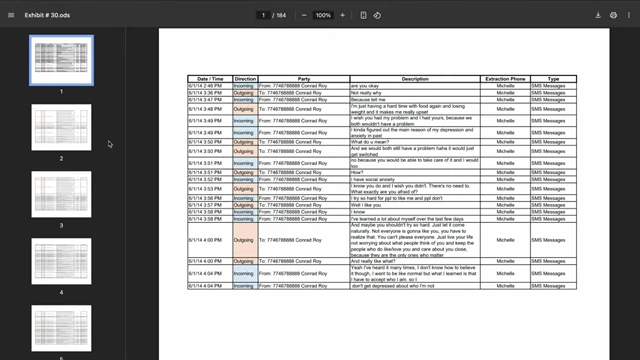
Task: Click the 'Direction' column header
Action: [x=245, y=79]
